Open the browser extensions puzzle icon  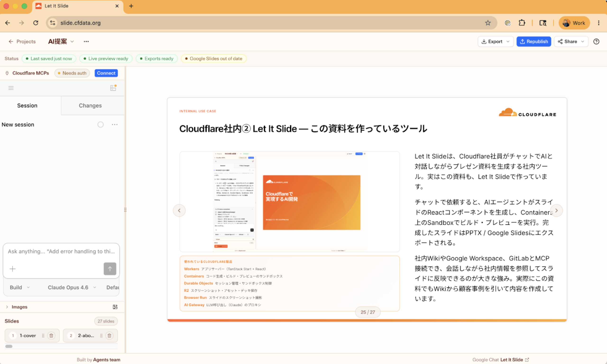pyautogui.click(x=522, y=23)
